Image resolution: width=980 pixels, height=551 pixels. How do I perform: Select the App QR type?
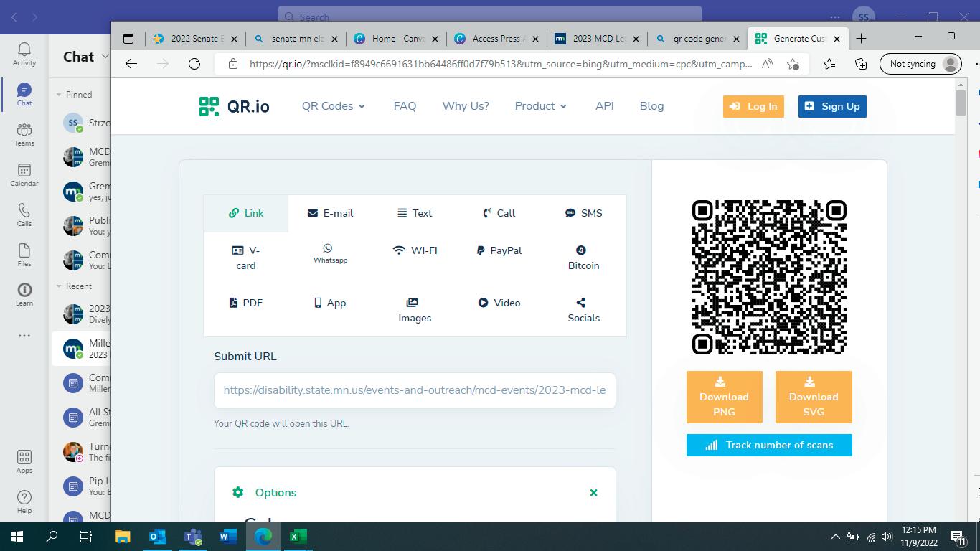pyautogui.click(x=330, y=303)
